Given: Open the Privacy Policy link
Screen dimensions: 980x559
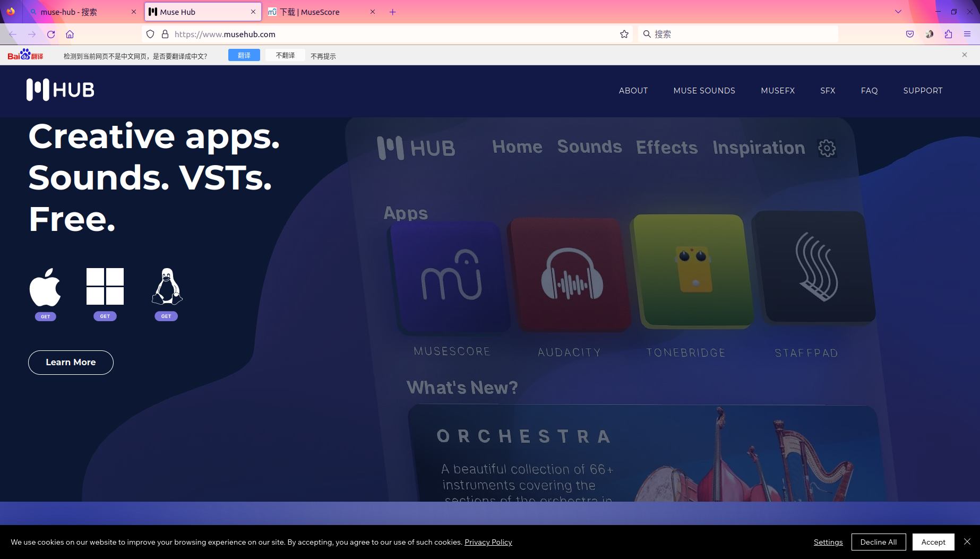Looking at the screenshot, I should 488,542.
